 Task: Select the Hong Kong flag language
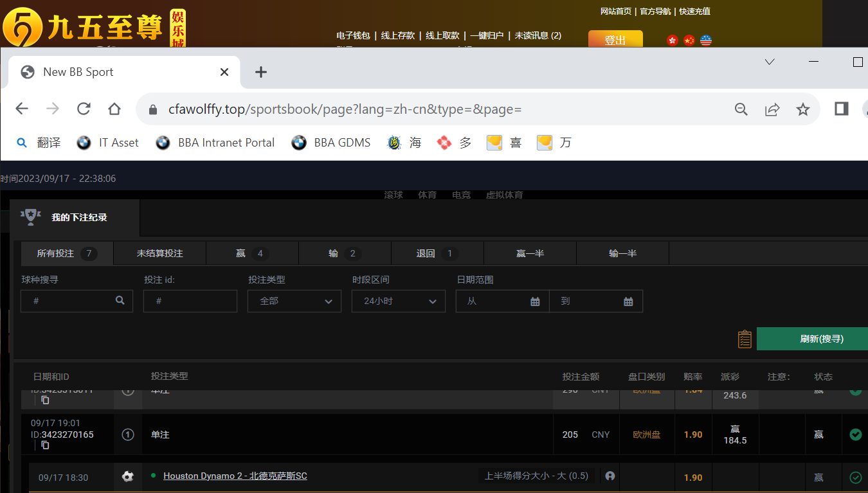pyautogui.click(x=673, y=40)
